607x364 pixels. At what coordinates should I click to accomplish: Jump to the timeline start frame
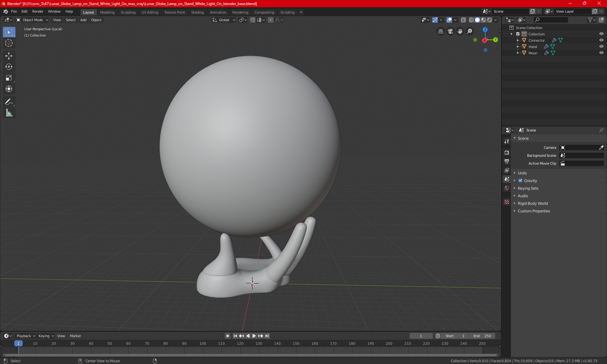point(235,336)
